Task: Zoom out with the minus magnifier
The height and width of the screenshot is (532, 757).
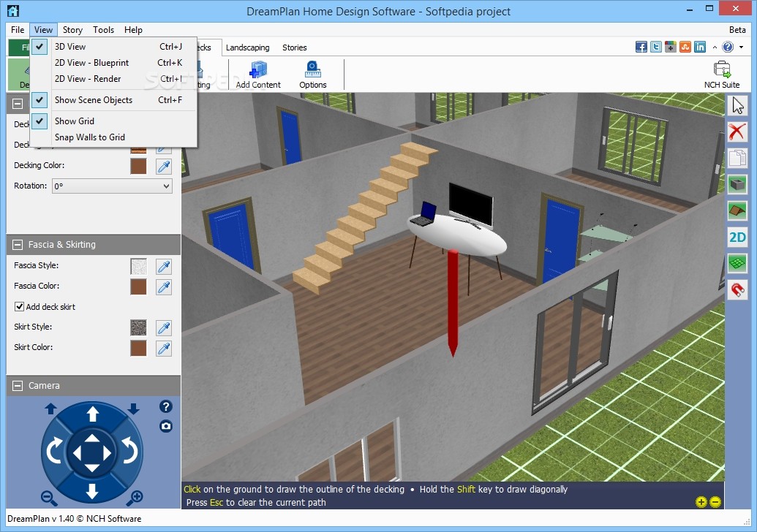Action: click(49, 498)
